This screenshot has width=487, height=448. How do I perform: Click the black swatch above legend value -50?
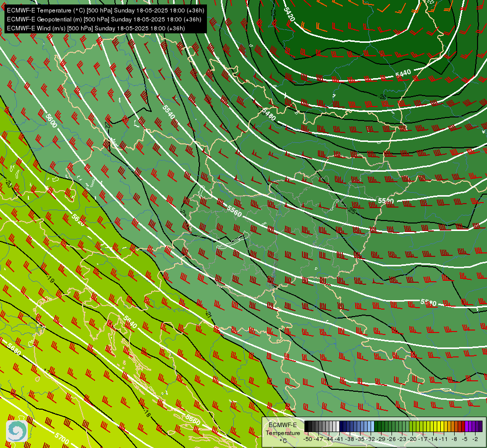[x=306, y=426]
